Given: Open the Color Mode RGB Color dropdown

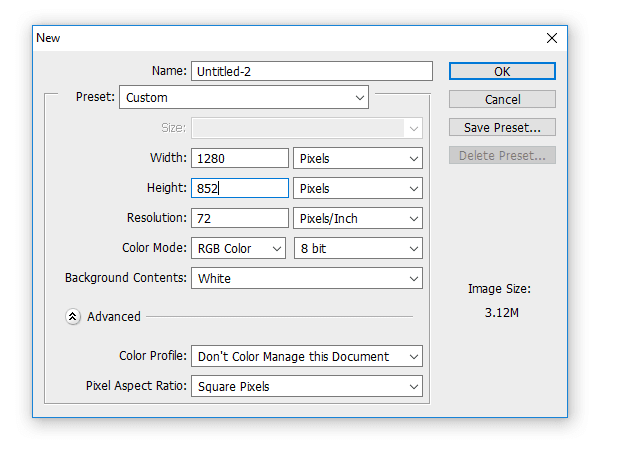Looking at the screenshot, I should click(238, 248).
